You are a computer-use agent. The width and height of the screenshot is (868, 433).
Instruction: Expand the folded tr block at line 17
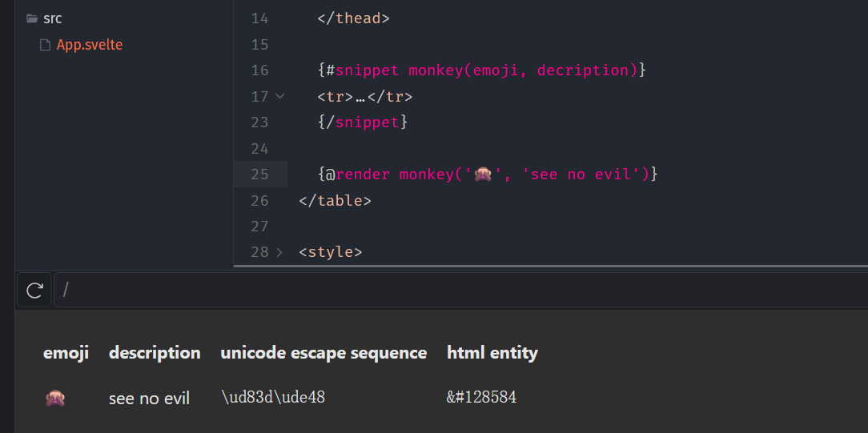(279, 96)
